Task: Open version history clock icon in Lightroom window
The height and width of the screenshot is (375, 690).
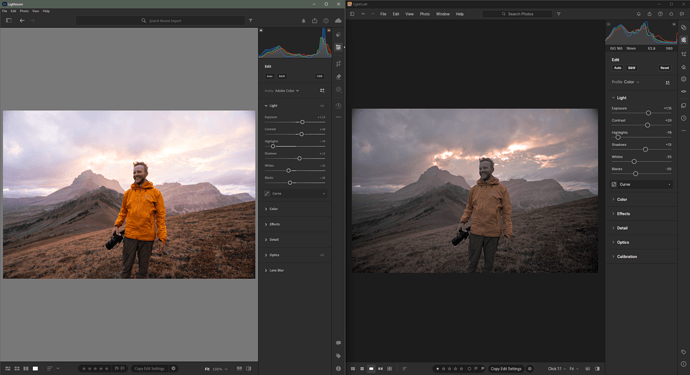Action: [338, 106]
